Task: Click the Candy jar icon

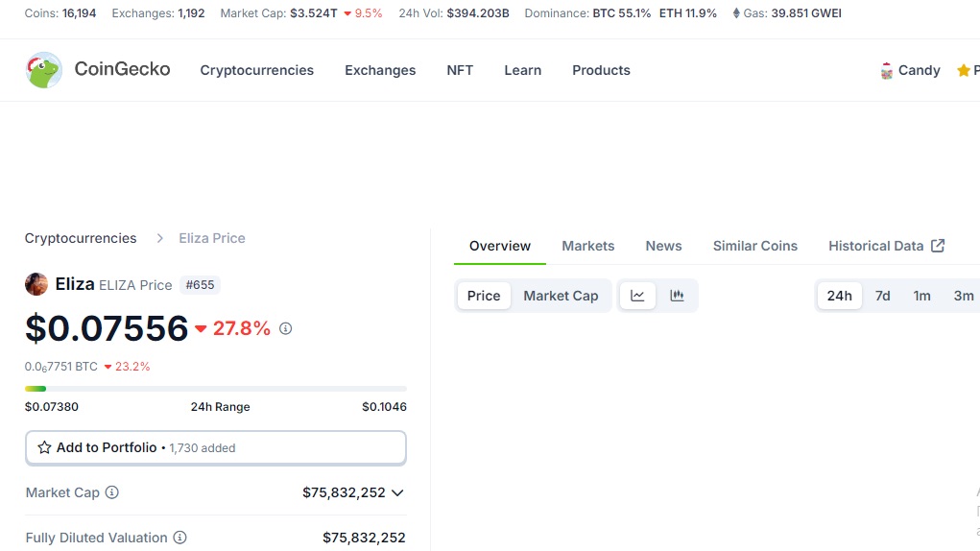Action: click(x=886, y=71)
